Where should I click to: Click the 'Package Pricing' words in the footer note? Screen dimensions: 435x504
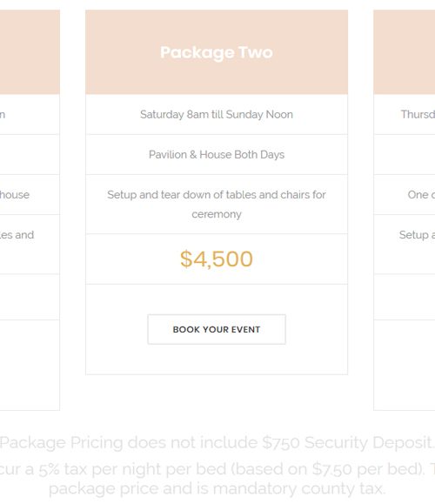(x=62, y=443)
